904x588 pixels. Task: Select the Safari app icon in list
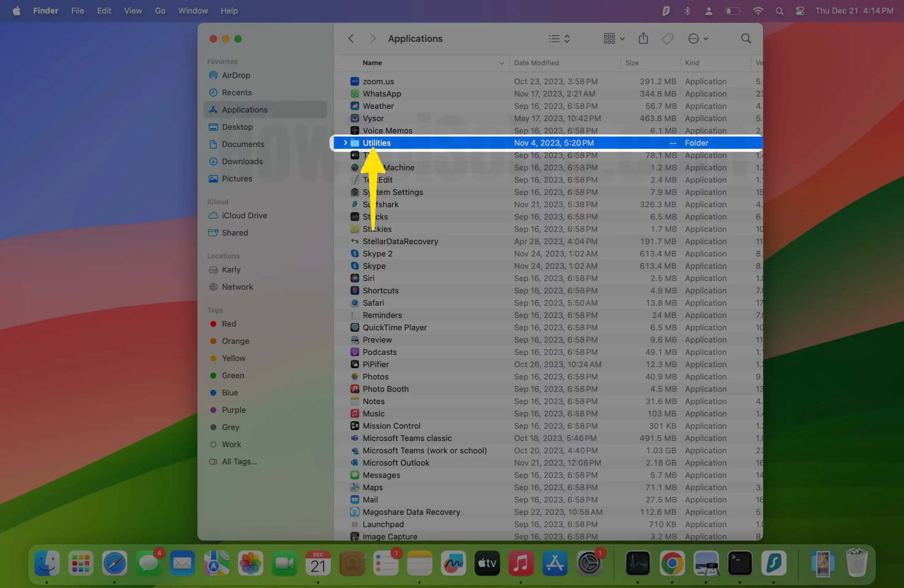coord(355,303)
